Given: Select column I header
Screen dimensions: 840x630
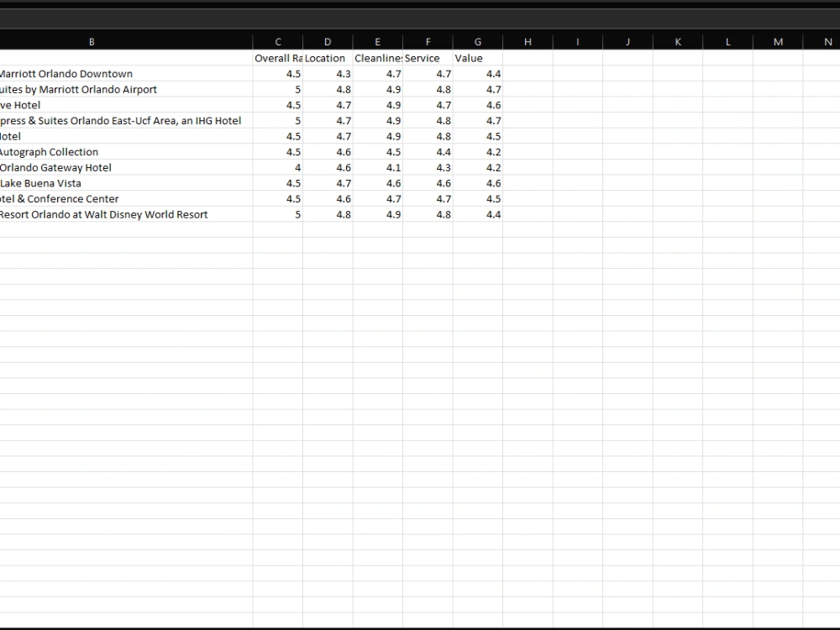Looking at the screenshot, I should pos(578,42).
